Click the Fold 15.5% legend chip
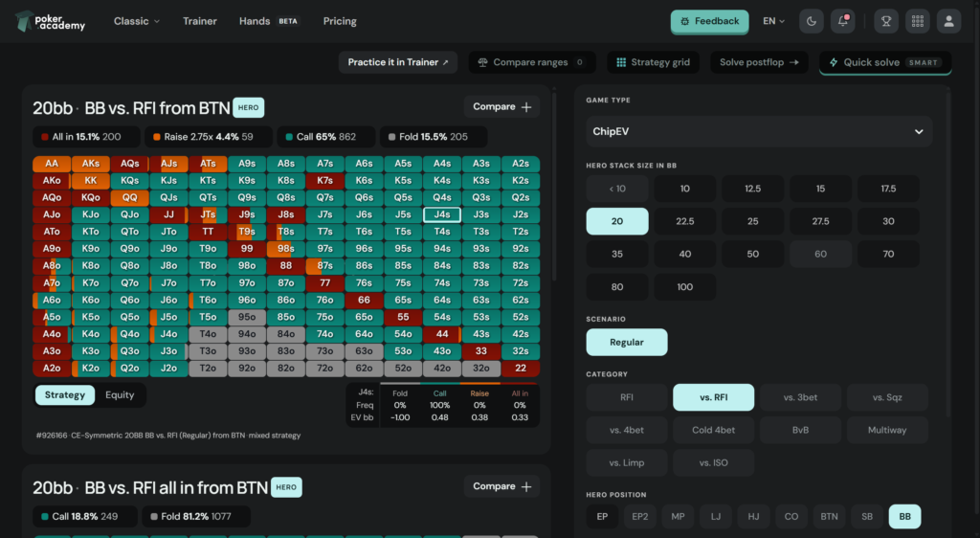The width and height of the screenshot is (980, 538). 434,137
